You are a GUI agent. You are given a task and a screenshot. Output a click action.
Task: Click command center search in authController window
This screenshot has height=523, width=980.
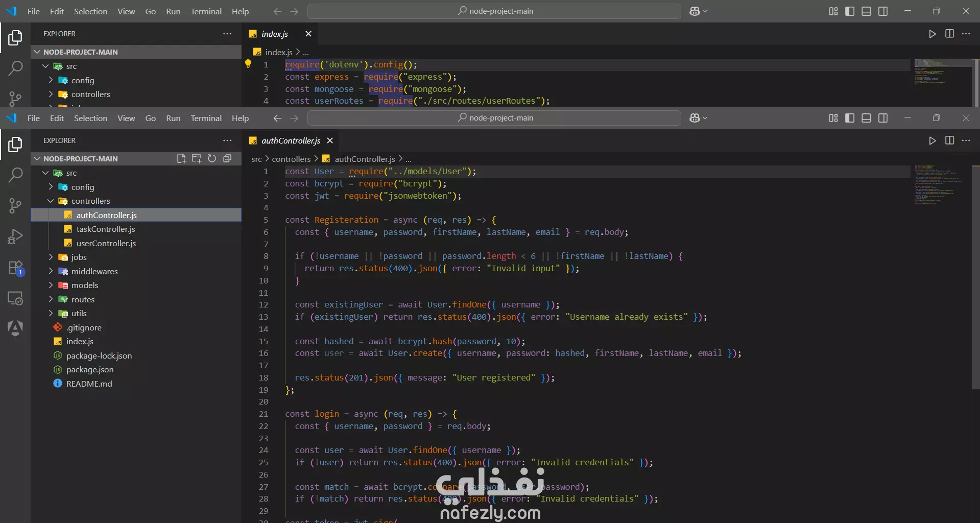pos(494,118)
